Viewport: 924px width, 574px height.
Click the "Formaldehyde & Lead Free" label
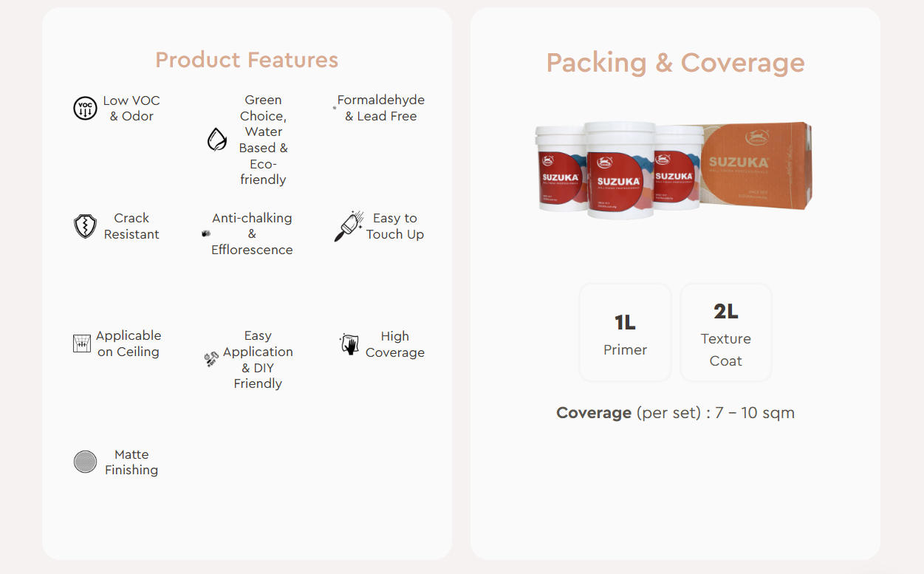[x=381, y=108]
